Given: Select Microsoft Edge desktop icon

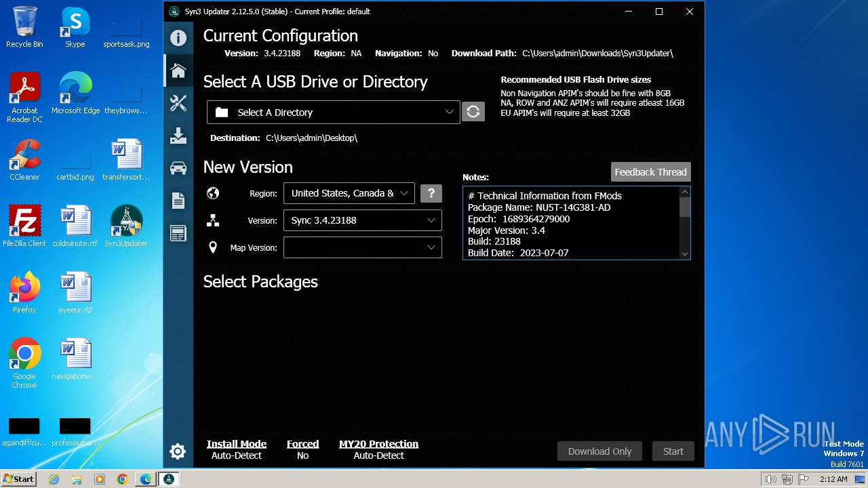Looking at the screenshot, I should [75, 94].
